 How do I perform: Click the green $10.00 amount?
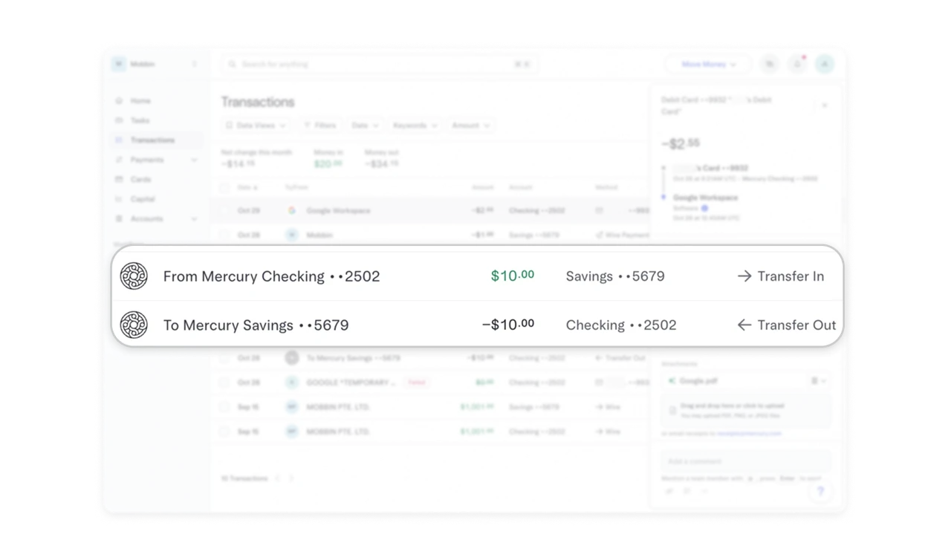(513, 276)
